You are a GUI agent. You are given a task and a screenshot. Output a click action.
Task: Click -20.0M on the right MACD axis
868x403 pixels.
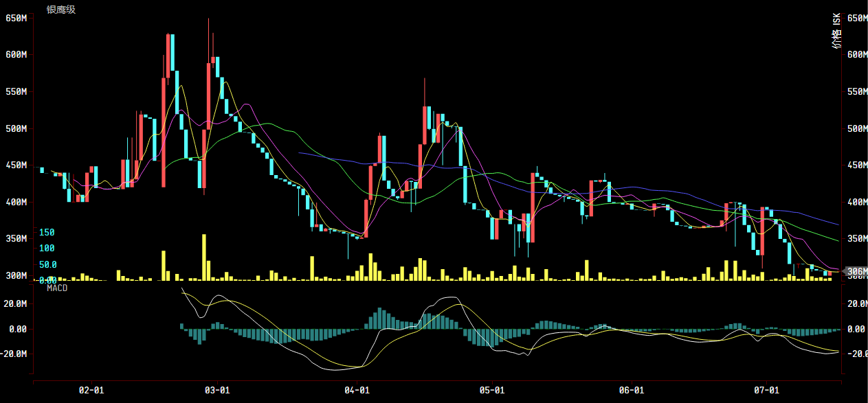(x=856, y=354)
